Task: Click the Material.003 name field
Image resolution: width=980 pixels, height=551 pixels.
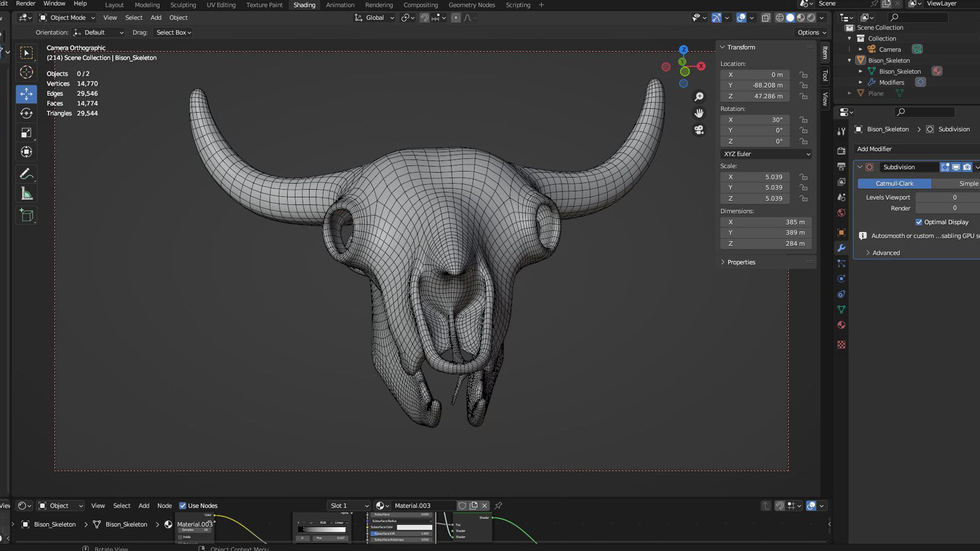Action: (424, 506)
